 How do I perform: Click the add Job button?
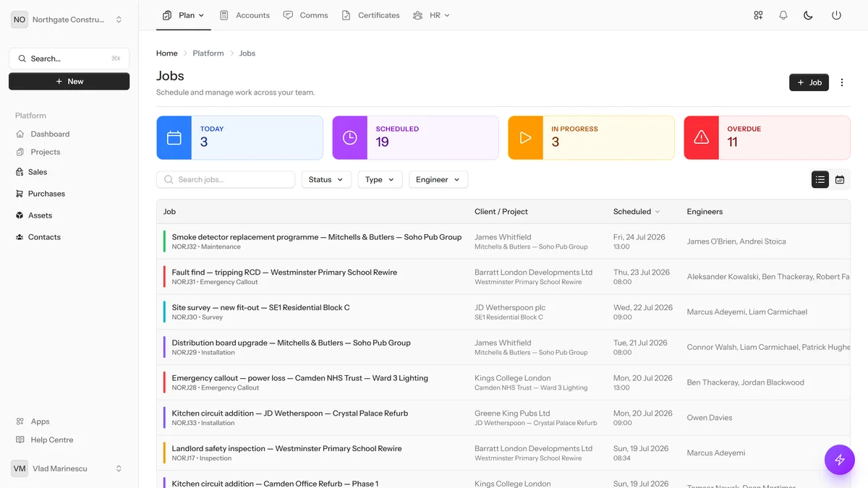[809, 82]
